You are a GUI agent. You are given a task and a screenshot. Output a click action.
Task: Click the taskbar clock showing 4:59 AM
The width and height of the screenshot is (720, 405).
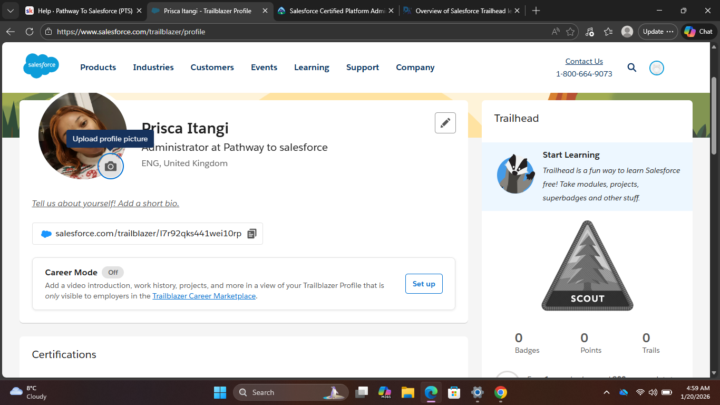pos(697,393)
